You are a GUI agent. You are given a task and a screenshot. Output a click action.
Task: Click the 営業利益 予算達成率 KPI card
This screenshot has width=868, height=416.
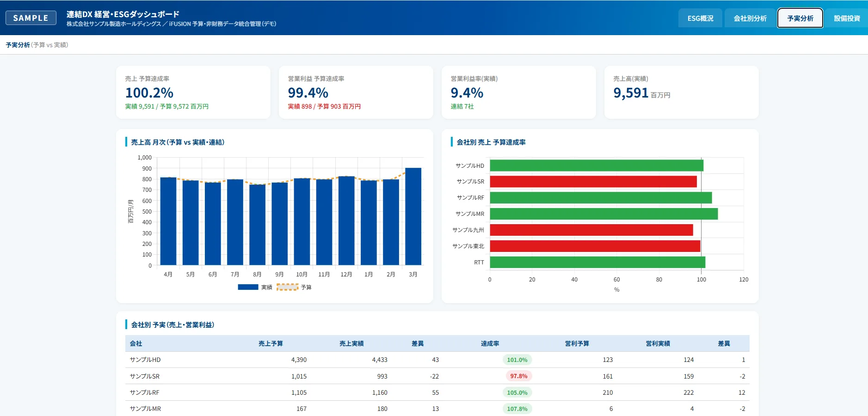coord(356,92)
